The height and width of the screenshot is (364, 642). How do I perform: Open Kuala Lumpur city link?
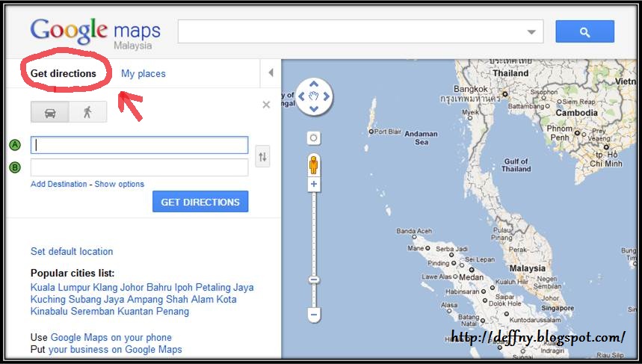pos(61,288)
